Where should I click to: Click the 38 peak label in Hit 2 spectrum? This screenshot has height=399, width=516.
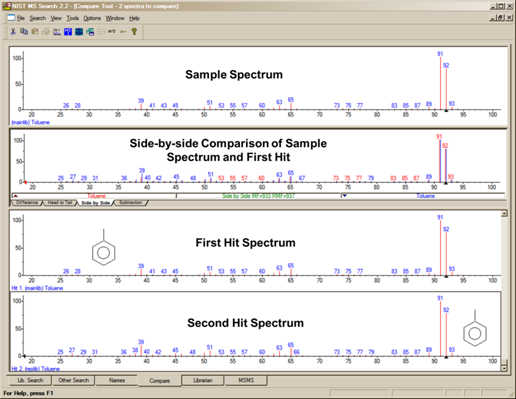tap(135, 350)
